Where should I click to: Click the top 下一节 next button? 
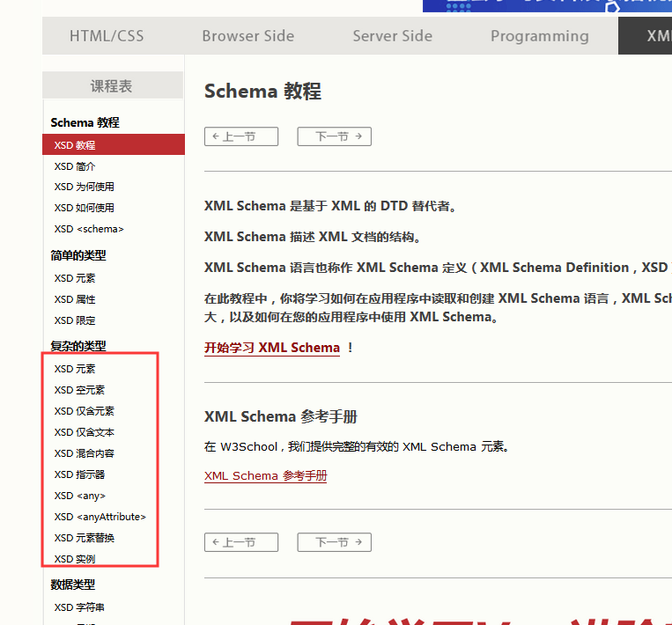point(335,136)
